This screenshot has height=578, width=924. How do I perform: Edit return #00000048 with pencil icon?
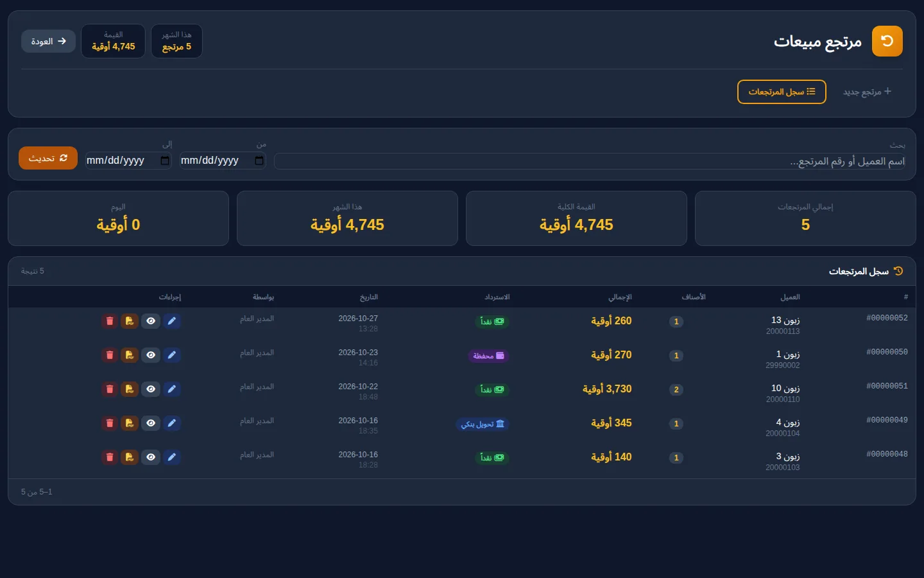(171, 457)
